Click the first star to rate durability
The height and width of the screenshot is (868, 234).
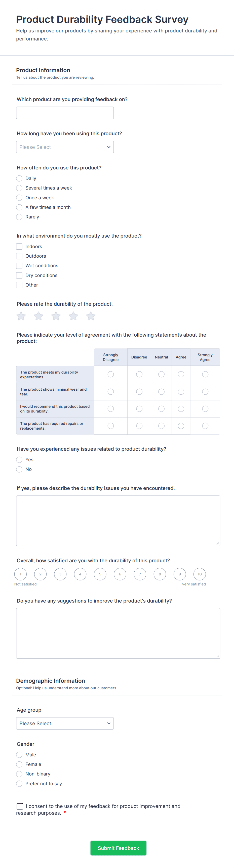coord(21,316)
